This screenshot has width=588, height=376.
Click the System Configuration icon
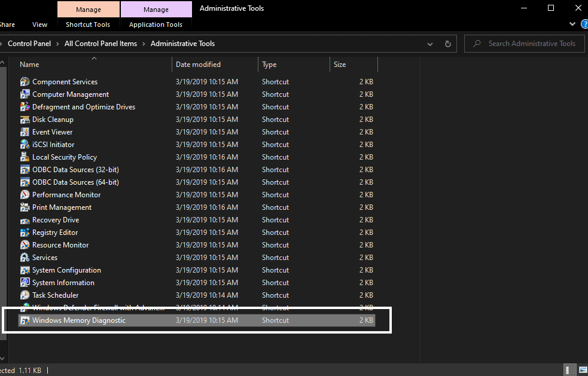[x=25, y=270]
